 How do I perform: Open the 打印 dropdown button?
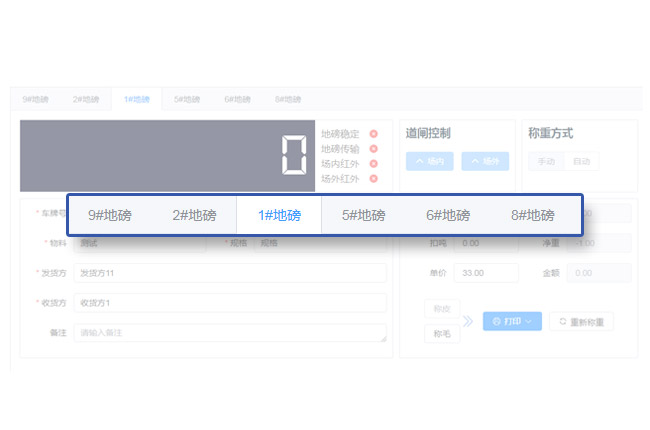(x=512, y=322)
